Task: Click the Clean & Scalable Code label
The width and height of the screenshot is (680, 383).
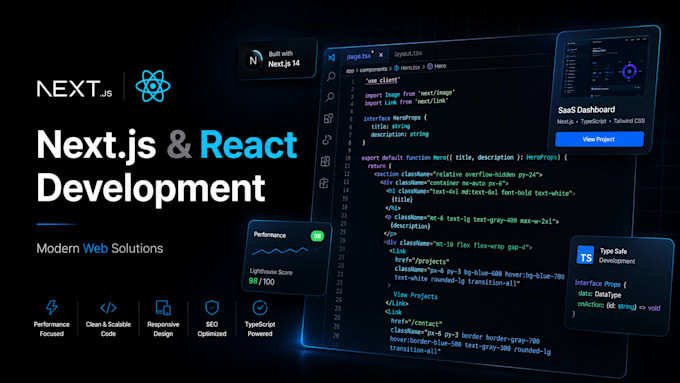Action: click(108, 329)
